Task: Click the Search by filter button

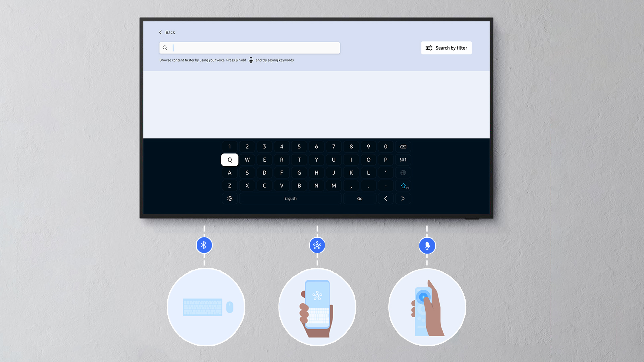Action: 446,47
